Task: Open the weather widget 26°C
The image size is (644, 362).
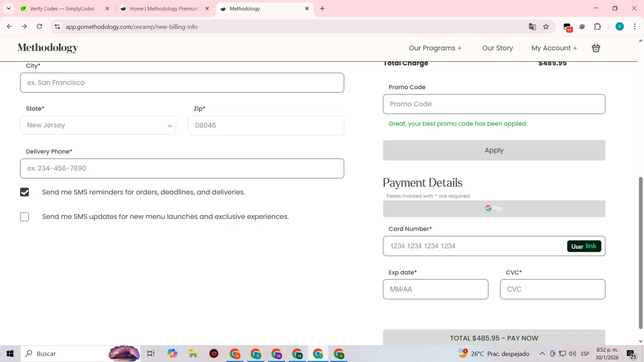Action: coord(494,354)
